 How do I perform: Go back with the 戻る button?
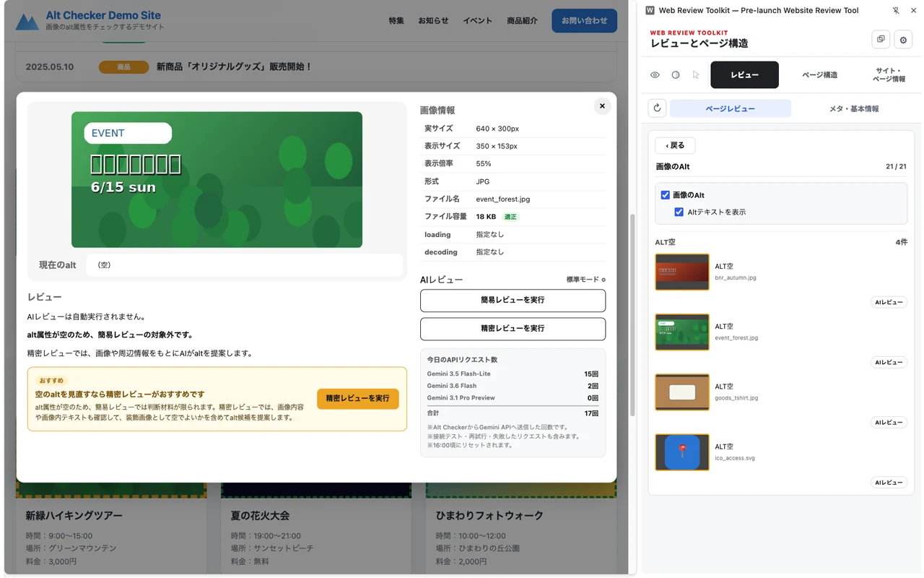tap(675, 145)
